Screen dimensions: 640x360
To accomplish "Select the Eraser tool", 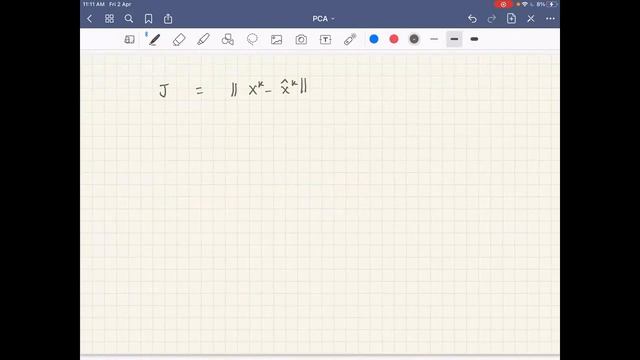I will point(179,40).
